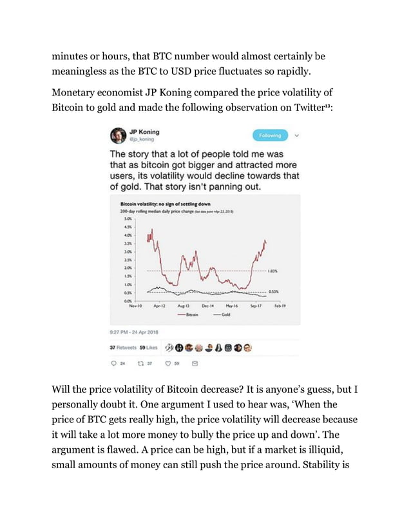Screen dimensions: 411x532
Task: Click the retweet arrows icon
Action: pyautogui.click(x=139, y=364)
